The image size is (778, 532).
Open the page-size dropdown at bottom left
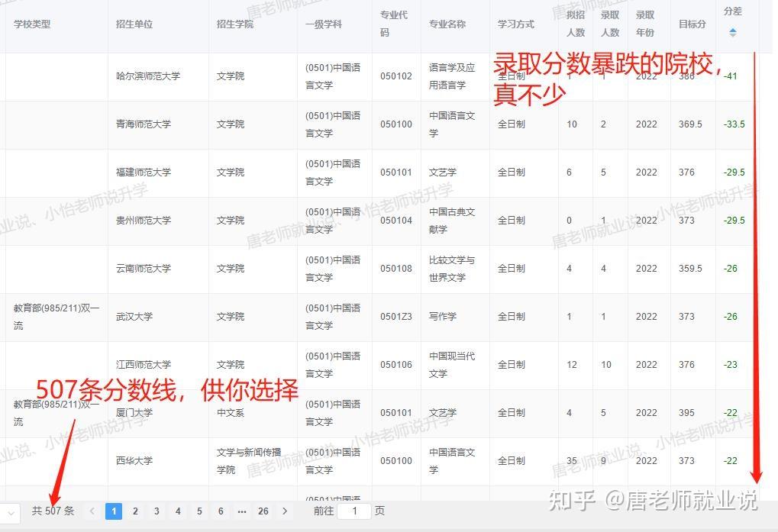click(9, 513)
